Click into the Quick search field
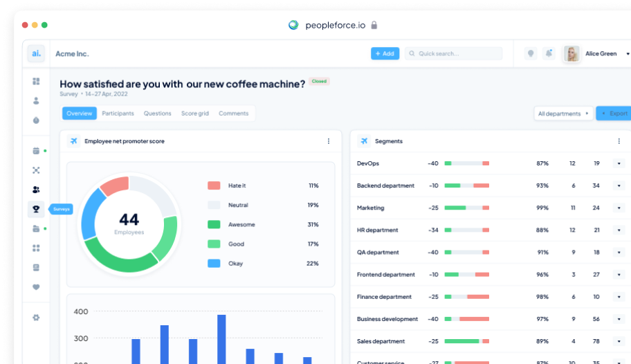Screen dimensions: 631x364 (454, 53)
